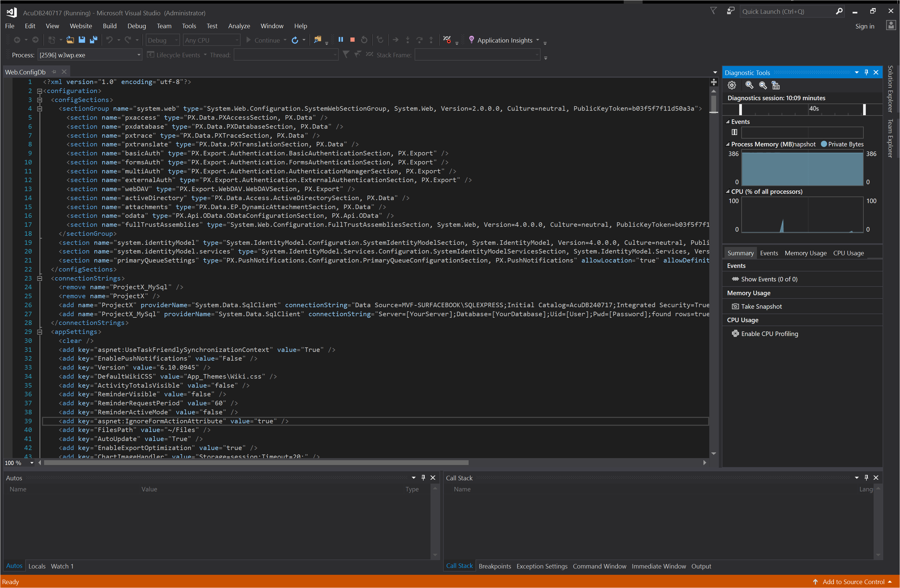
Task: Click the Undo arrow icon
Action: point(109,40)
